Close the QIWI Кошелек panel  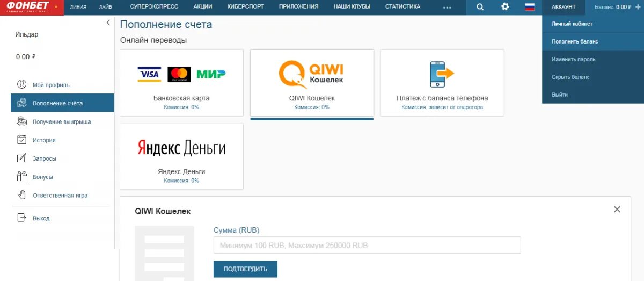617,210
